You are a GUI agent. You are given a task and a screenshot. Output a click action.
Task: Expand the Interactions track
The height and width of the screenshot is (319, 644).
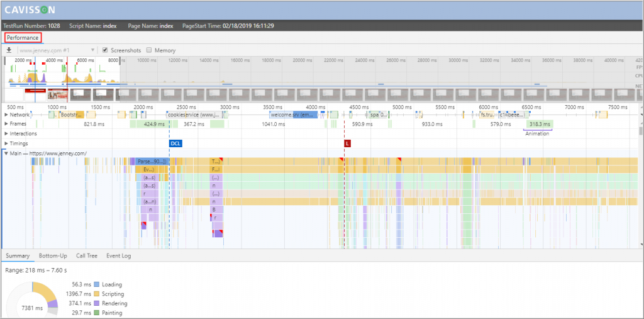[6, 133]
